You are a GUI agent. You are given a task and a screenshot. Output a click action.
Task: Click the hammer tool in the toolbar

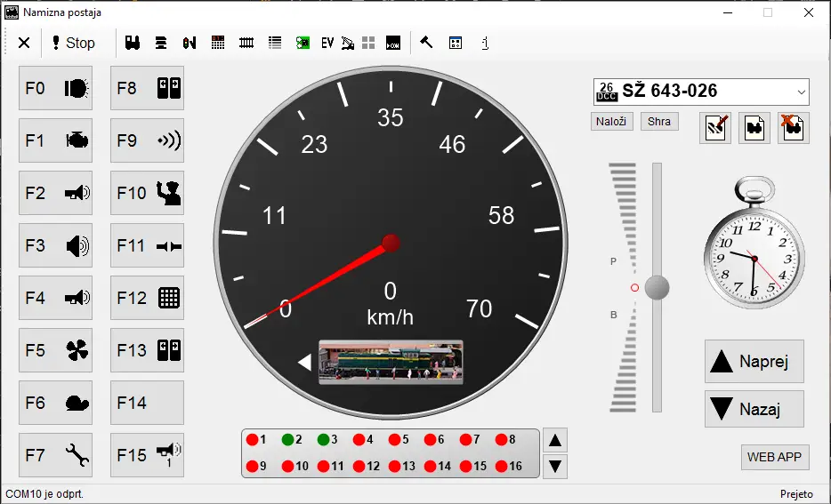click(x=426, y=43)
